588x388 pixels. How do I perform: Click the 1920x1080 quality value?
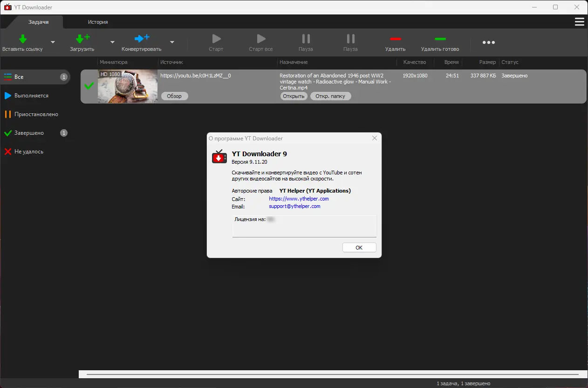tap(415, 76)
